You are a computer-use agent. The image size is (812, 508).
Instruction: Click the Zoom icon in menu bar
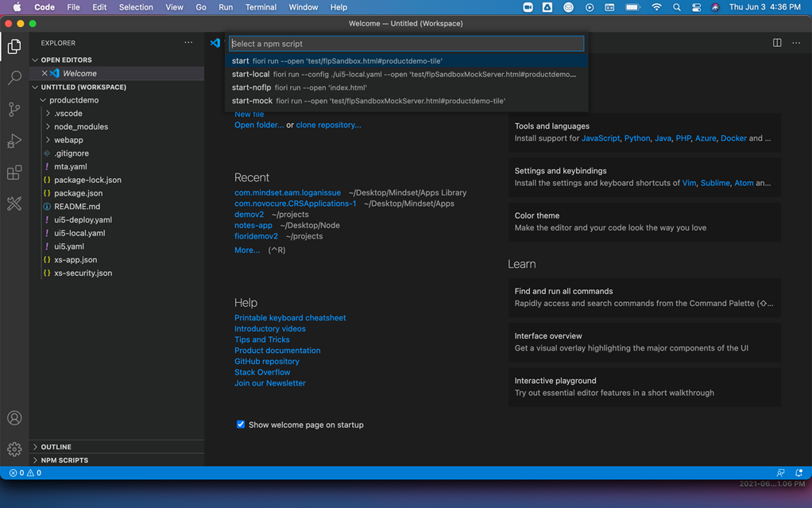[x=528, y=7]
